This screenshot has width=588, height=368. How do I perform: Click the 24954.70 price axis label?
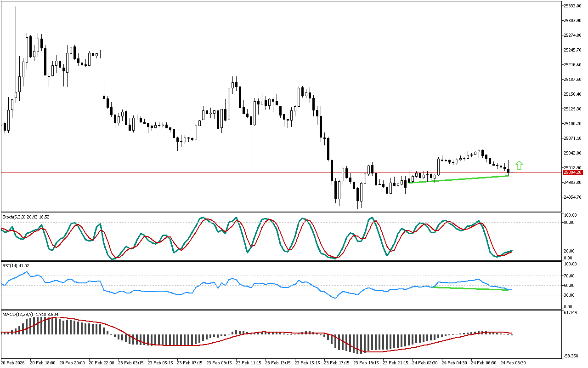(x=572, y=197)
